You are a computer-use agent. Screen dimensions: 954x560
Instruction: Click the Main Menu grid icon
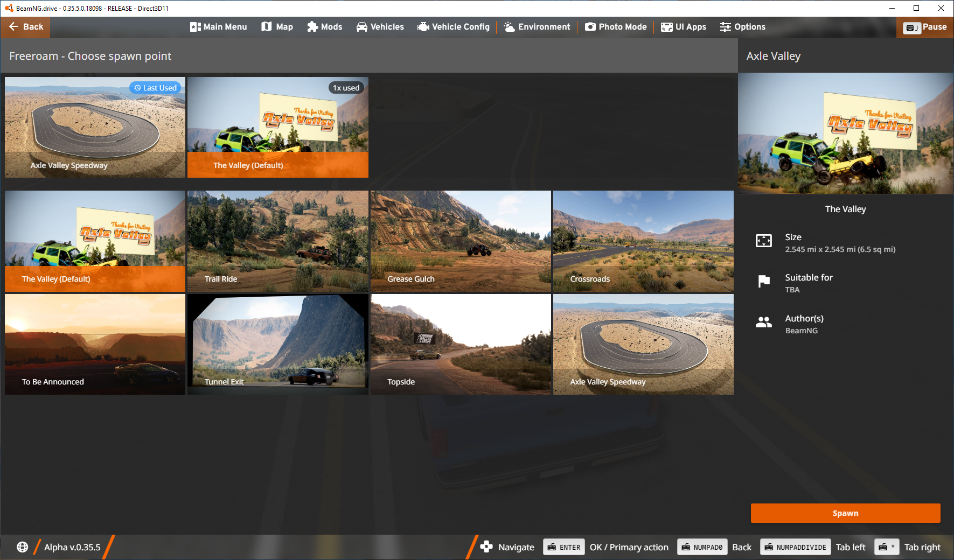pyautogui.click(x=195, y=27)
